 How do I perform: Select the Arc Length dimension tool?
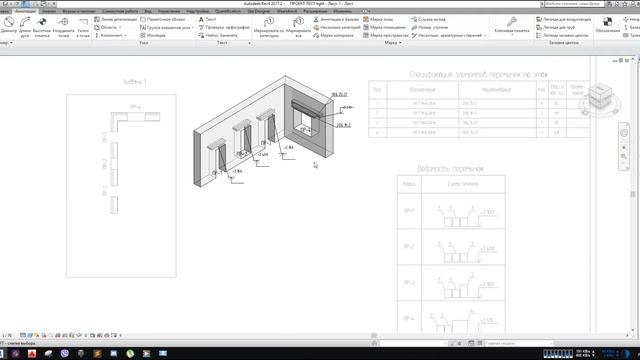[25, 27]
